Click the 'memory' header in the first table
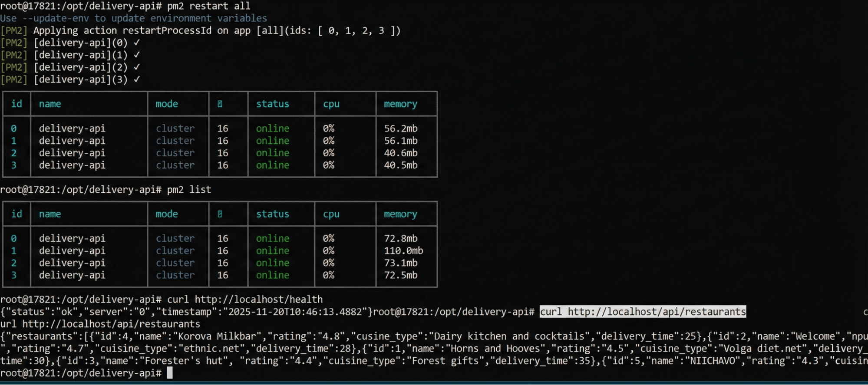The image size is (868, 385). (x=400, y=104)
